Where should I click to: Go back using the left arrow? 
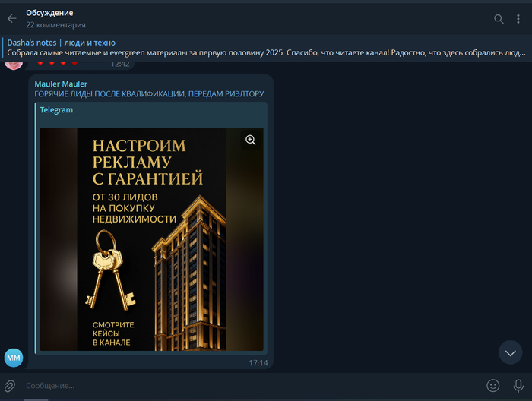click(x=11, y=18)
